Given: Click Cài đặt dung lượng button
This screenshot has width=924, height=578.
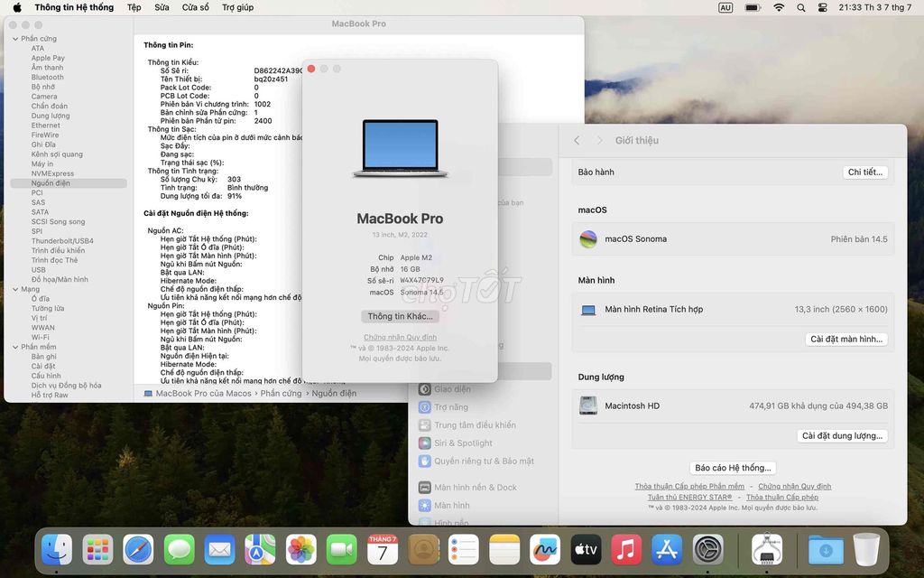Looking at the screenshot, I should (842, 436).
